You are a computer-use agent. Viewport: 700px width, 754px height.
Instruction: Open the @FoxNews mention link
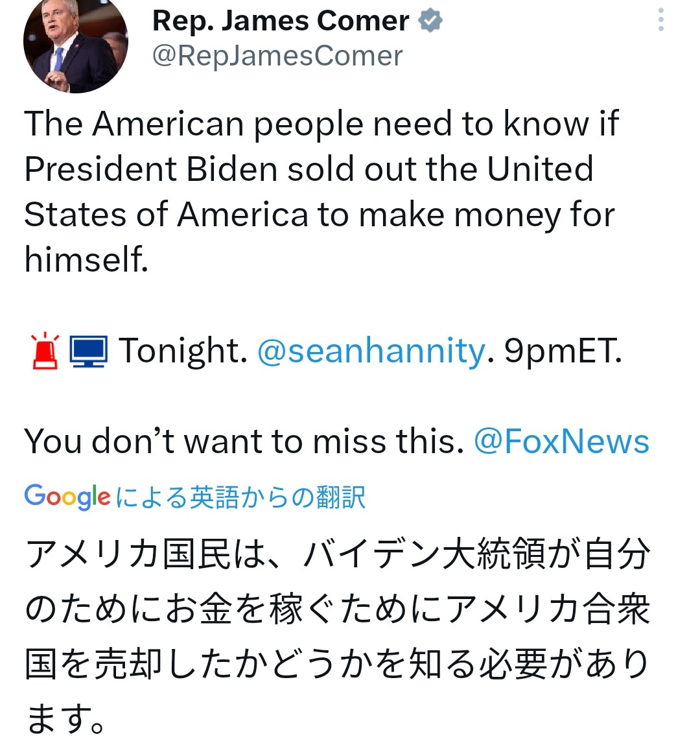click(561, 441)
